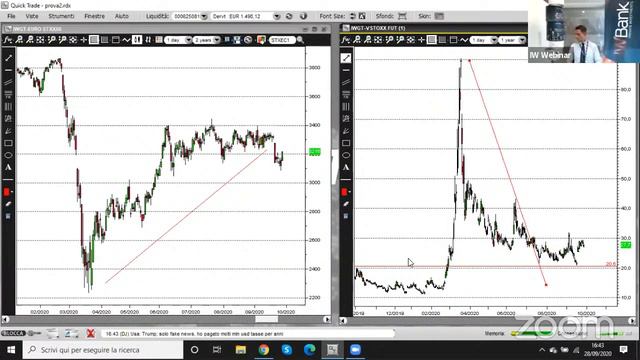The image size is (640, 360).
Task: Toggle highlighted panel layout on Euro Stoxx toolbar
Action: point(94,40)
